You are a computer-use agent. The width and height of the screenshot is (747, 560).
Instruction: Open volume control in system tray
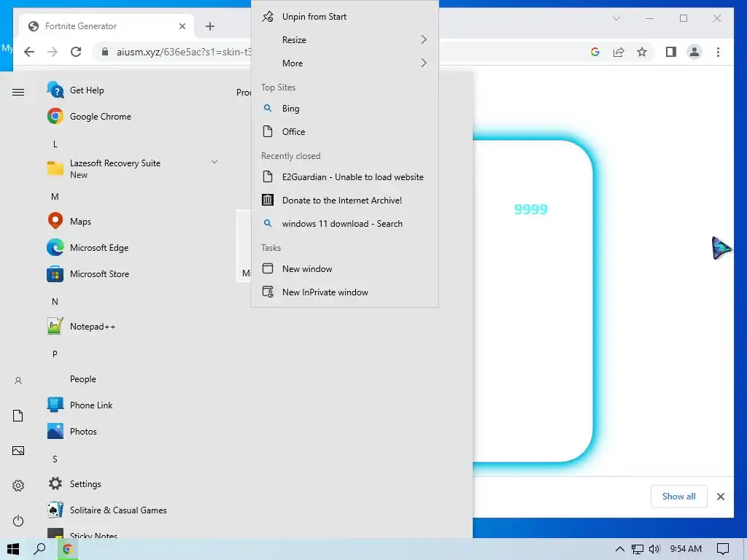(654, 549)
